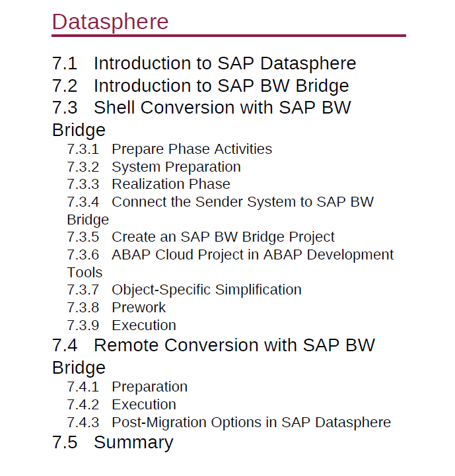Open 7.3.9 Execution section
This screenshot has width=455, height=476.
pyautogui.click(x=122, y=325)
